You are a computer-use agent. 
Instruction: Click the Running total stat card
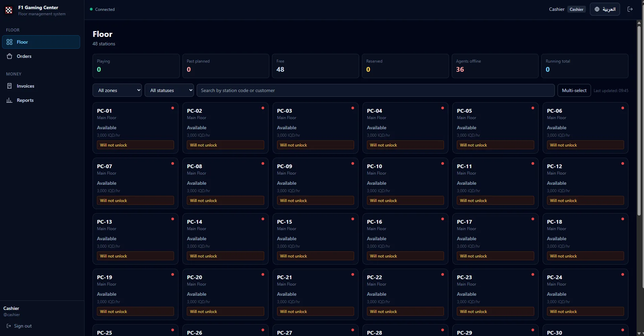585,66
